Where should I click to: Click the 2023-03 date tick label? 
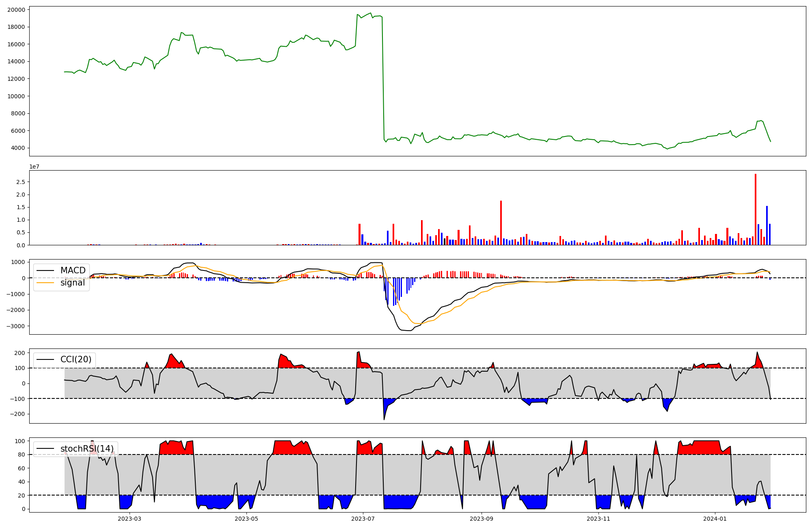pyautogui.click(x=130, y=519)
